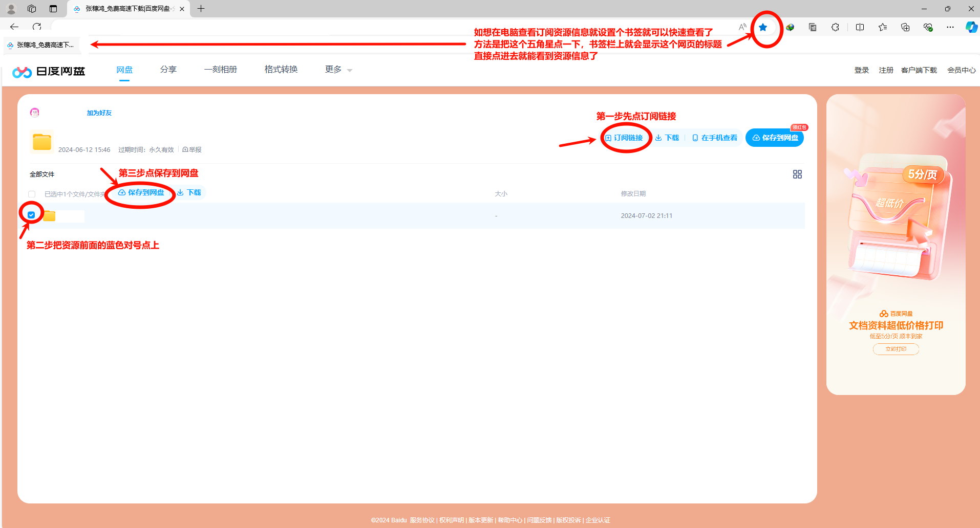Open the 一刻相册 tab
980x528 pixels.
click(221, 70)
